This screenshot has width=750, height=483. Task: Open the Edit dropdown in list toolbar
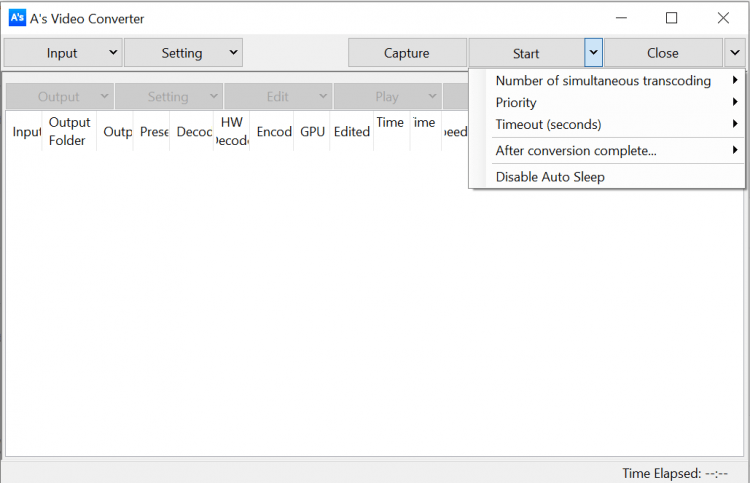(x=278, y=97)
